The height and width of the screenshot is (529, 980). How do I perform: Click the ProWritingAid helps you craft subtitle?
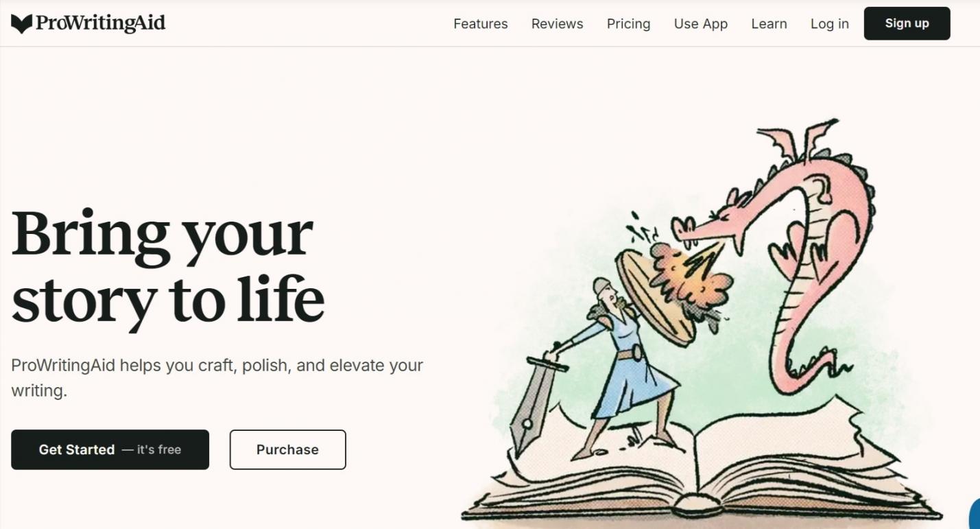click(x=217, y=377)
